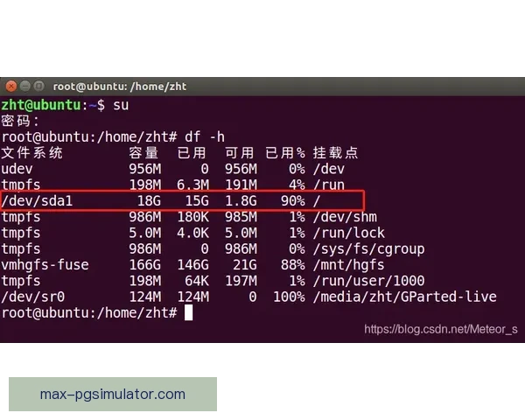
Task: Click the 'df -h' command text
Action: point(206,137)
